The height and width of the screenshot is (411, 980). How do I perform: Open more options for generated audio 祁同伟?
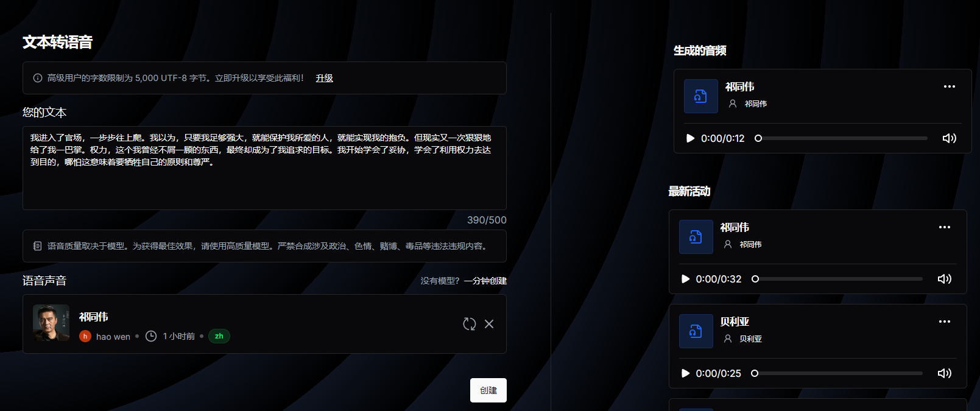tap(949, 86)
